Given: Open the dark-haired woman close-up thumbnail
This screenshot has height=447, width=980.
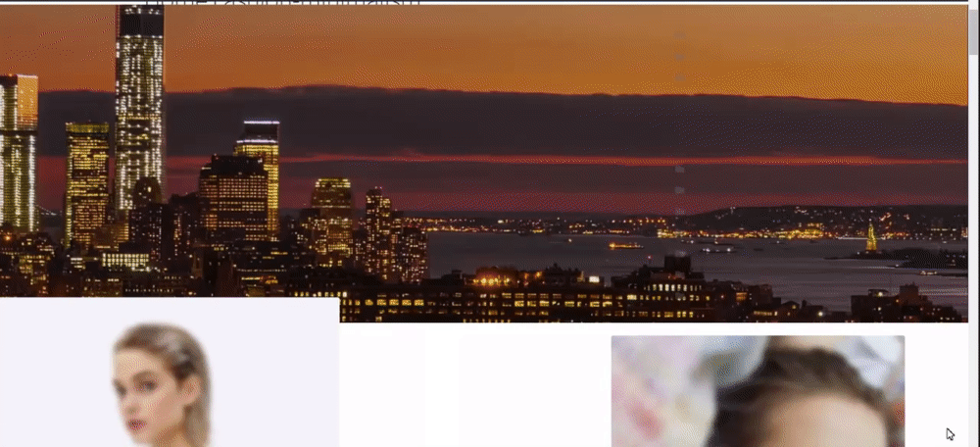Looking at the screenshot, I should (758, 391).
